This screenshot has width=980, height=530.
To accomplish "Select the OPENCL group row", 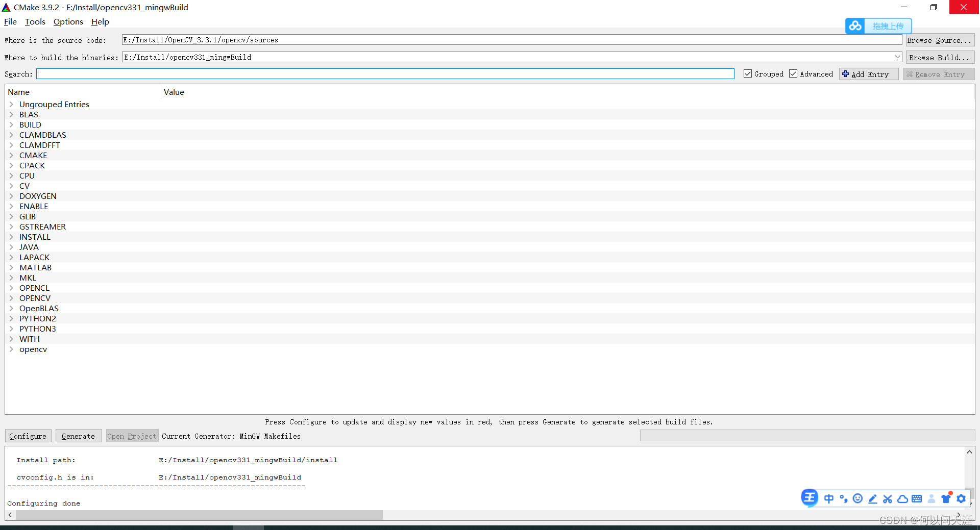I will point(490,288).
